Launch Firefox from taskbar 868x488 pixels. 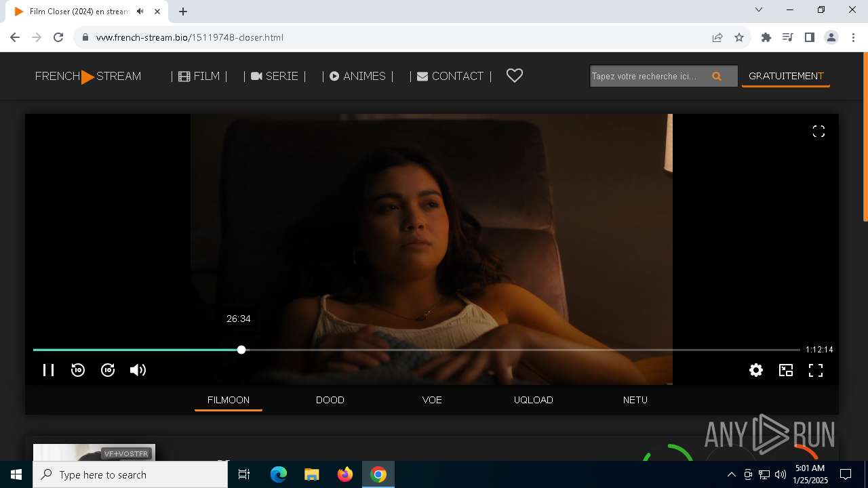pyautogui.click(x=345, y=474)
